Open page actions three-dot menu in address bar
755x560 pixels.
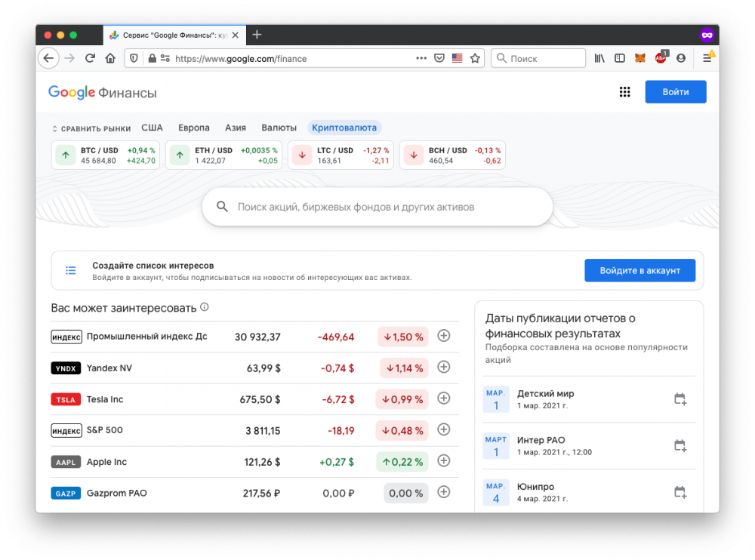(421, 58)
